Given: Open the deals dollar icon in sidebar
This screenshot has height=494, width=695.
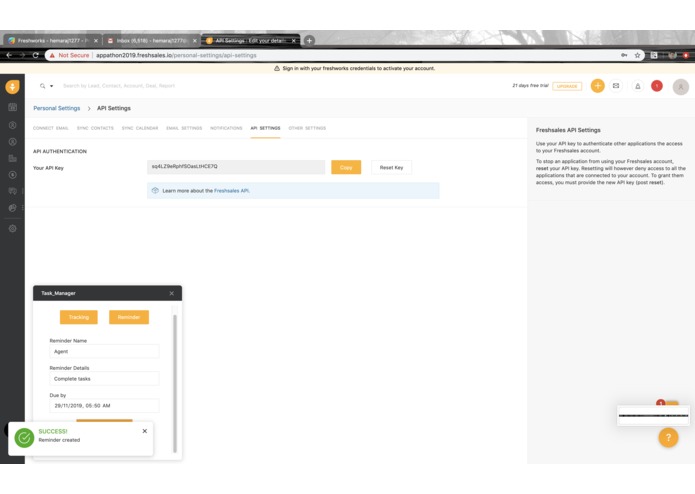Looking at the screenshot, I should click(x=12, y=175).
